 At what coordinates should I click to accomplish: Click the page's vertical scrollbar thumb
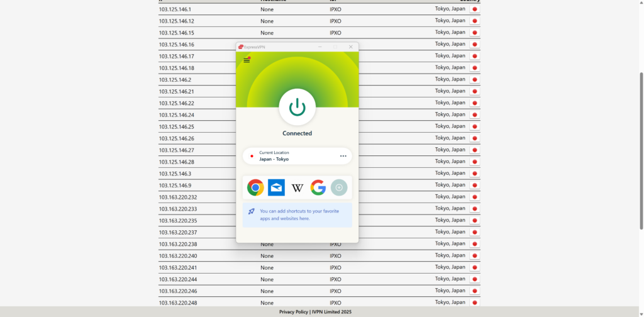pos(641,151)
